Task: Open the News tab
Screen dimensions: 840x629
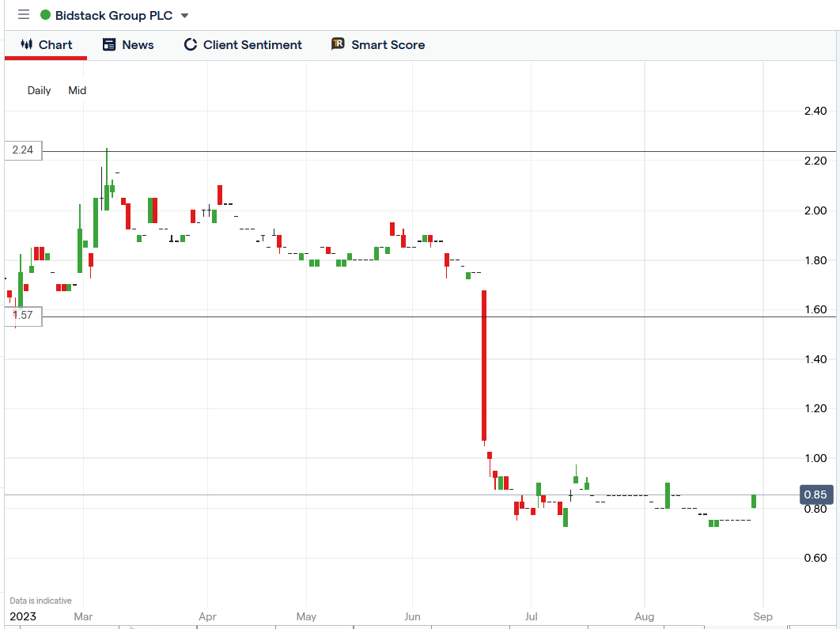Action: 128,45
